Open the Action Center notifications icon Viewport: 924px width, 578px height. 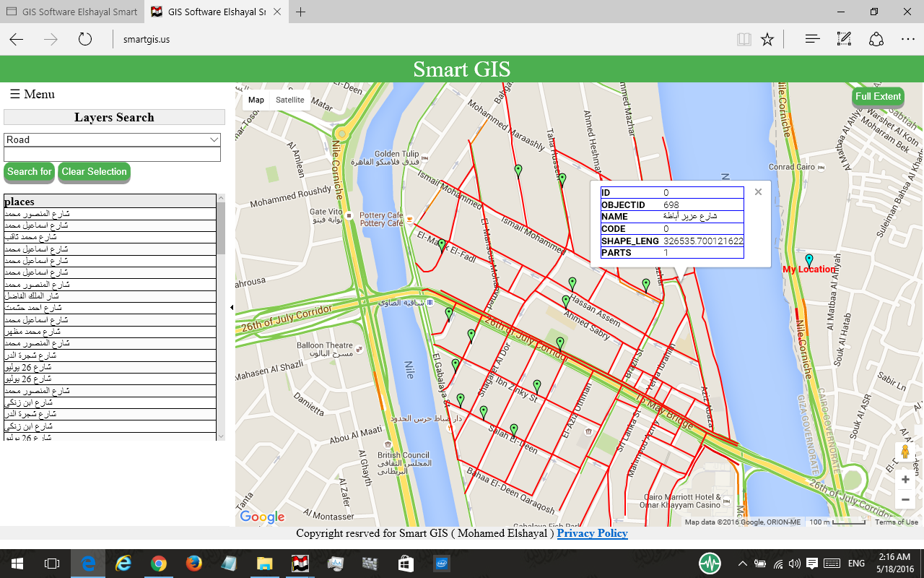click(812, 564)
